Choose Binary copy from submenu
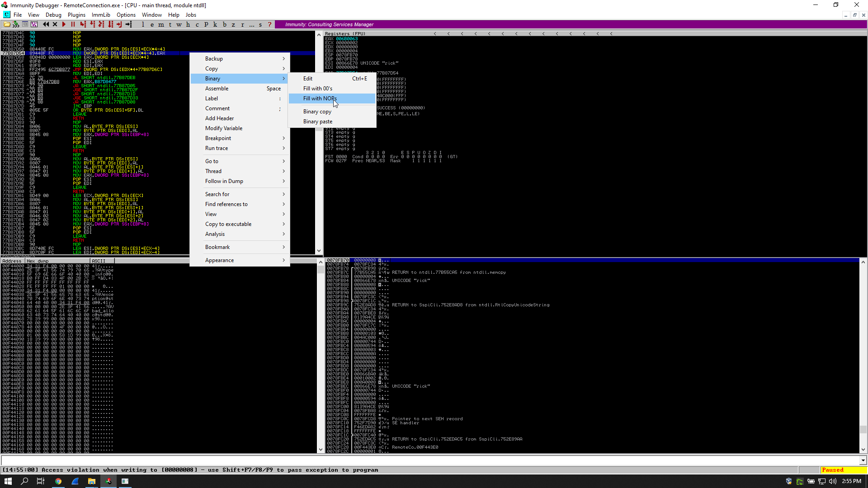Viewport: 868px width, 488px height. (x=317, y=112)
